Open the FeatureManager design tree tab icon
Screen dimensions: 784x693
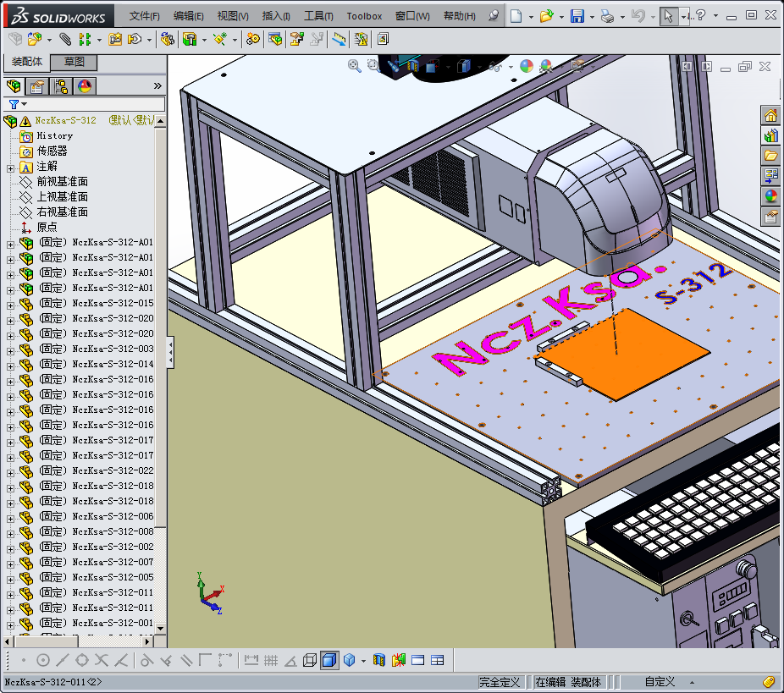pos(14,86)
